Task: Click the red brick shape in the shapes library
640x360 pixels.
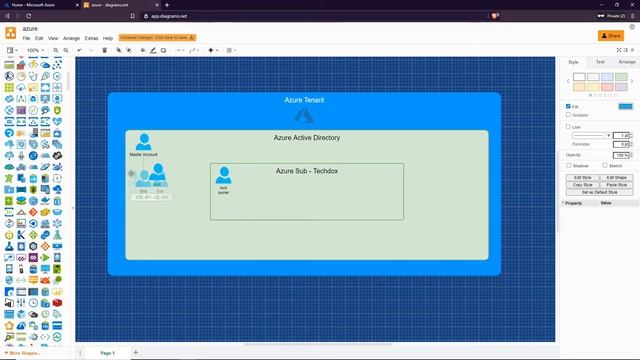Action: 57,303
